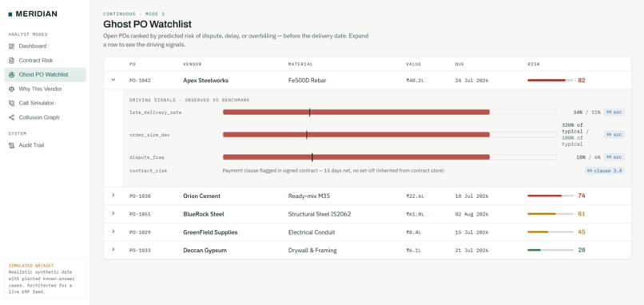Open the Dashboard menu item
The height and width of the screenshot is (305, 644).
pos(46,46)
